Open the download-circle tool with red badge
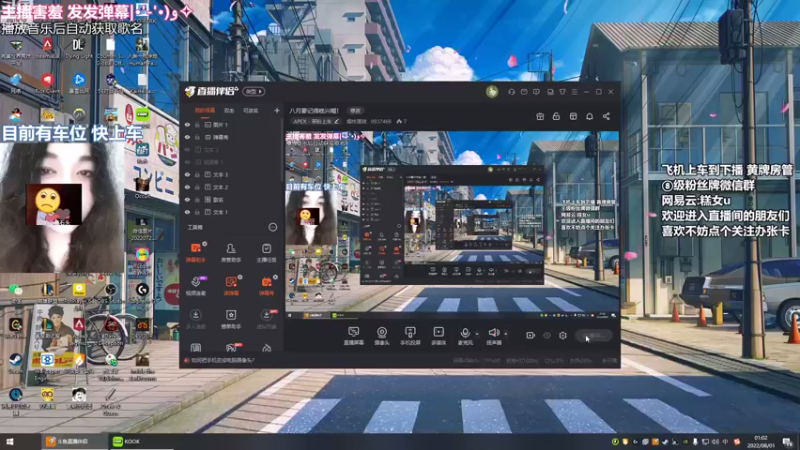This screenshot has height=450, width=800. [x=266, y=319]
